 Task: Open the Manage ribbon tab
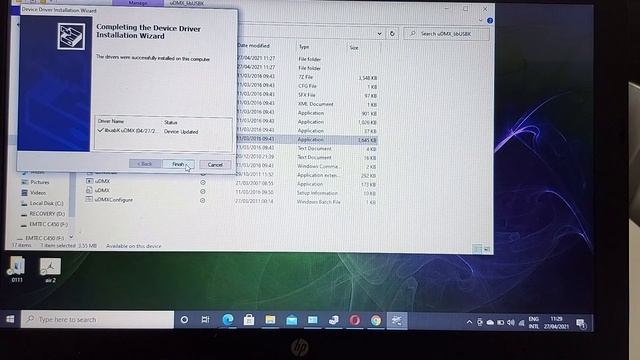click(138, 3)
